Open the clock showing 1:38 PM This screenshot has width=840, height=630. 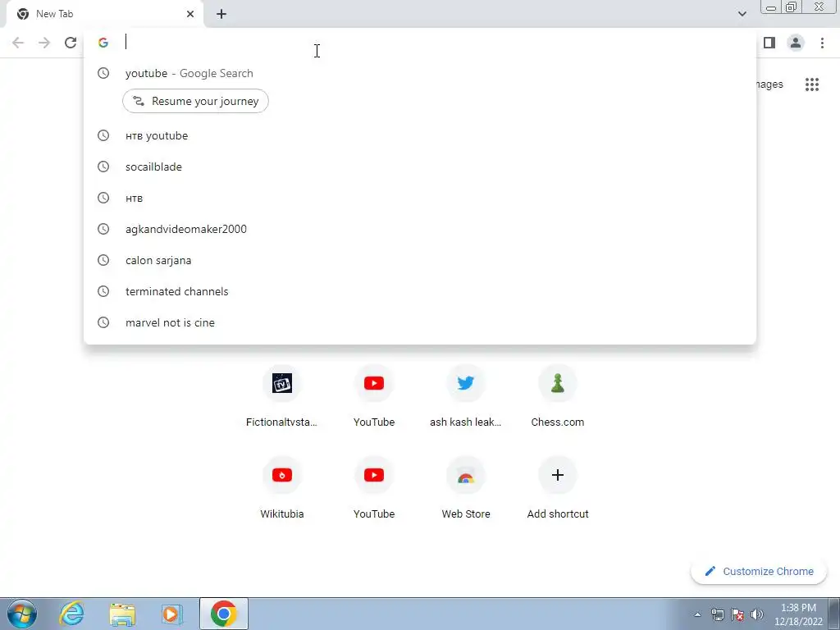click(798, 614)
